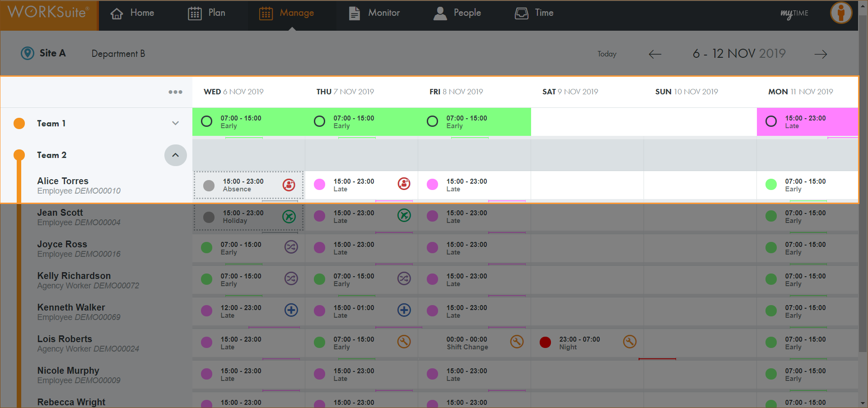This screenshot has width=868, height=408.
Task: Open the Department B selector
Action: (118, 54)
